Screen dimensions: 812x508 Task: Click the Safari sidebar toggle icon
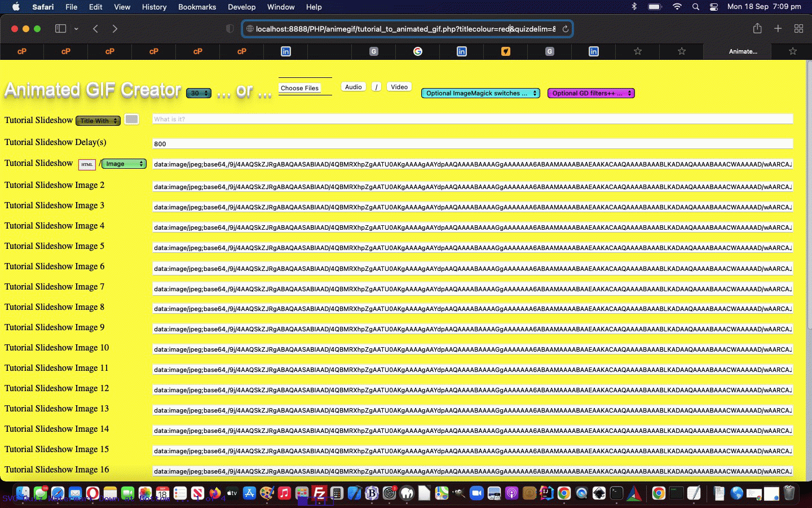pos(61,29)
